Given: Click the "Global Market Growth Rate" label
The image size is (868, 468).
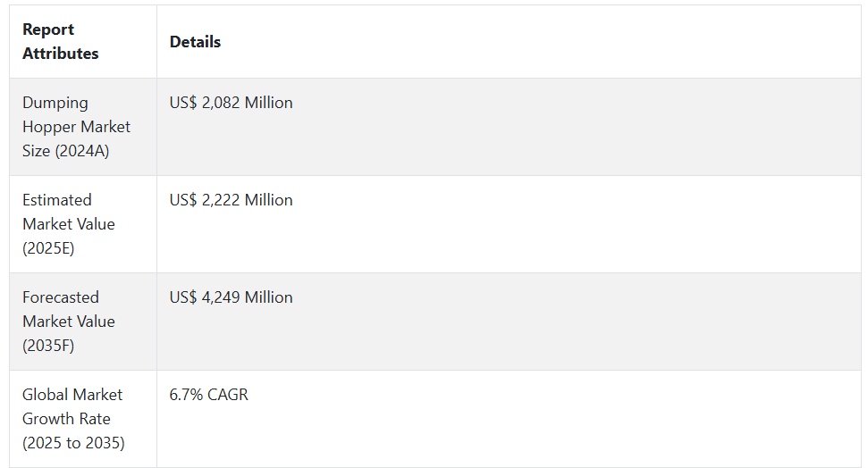Looking at the screenshot, I should (x=72, y=406).
